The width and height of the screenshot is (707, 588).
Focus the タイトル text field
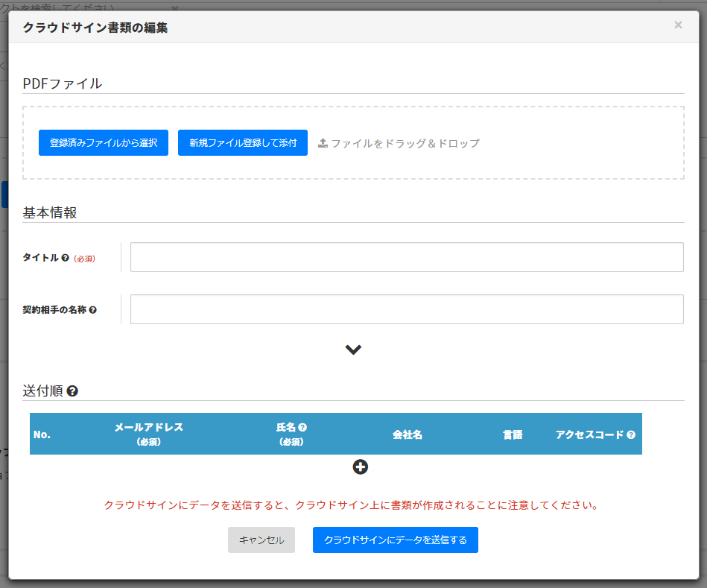pos(407,257)
